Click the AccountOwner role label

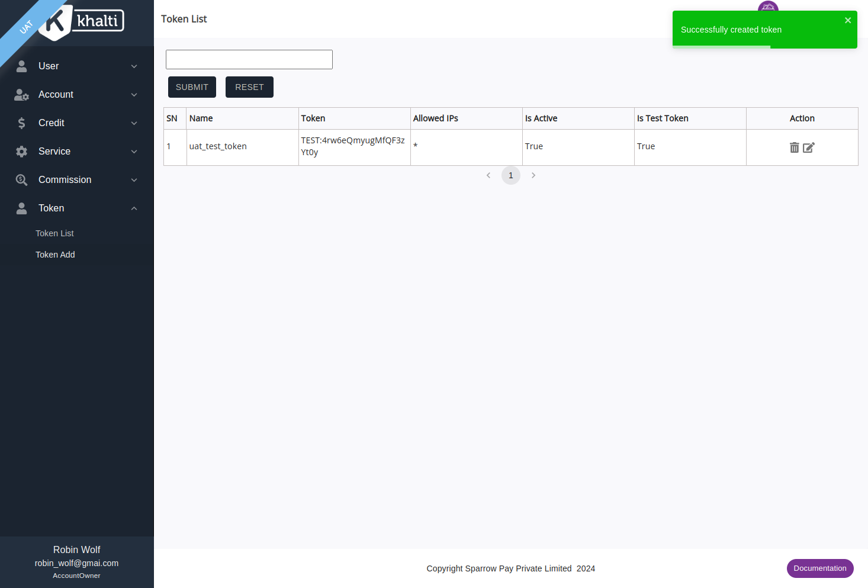click(76, 576)
